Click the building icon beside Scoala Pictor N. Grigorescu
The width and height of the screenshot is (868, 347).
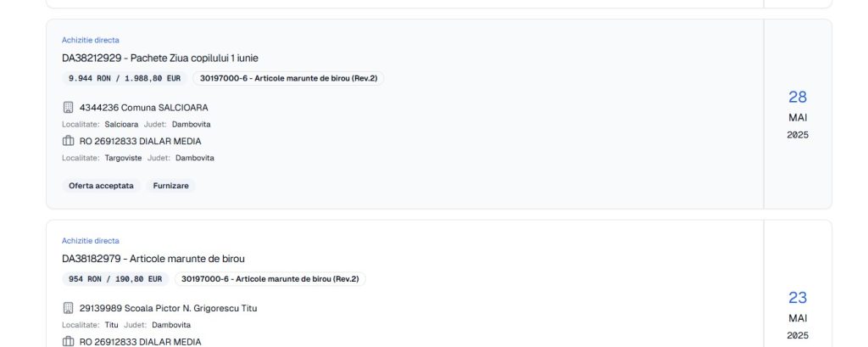click(69, 308)
